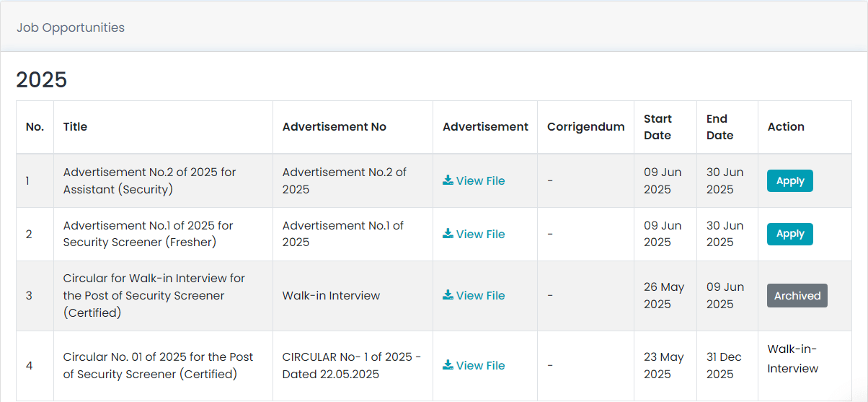Click download icon for Assistant (Security) advertisement
The image size is (868, 402).
(x=448, y=180)
